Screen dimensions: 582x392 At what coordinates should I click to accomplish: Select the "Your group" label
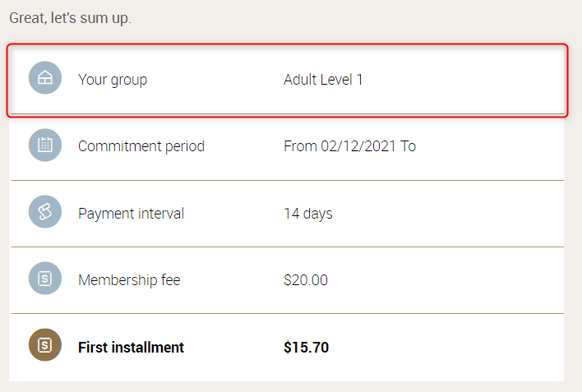(x=113, y=80)
